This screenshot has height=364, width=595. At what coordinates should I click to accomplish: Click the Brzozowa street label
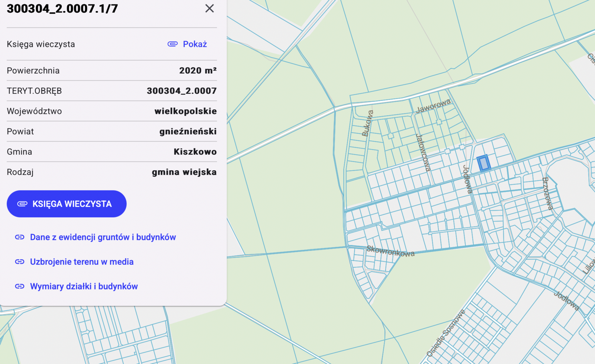(x=547, y=193)
